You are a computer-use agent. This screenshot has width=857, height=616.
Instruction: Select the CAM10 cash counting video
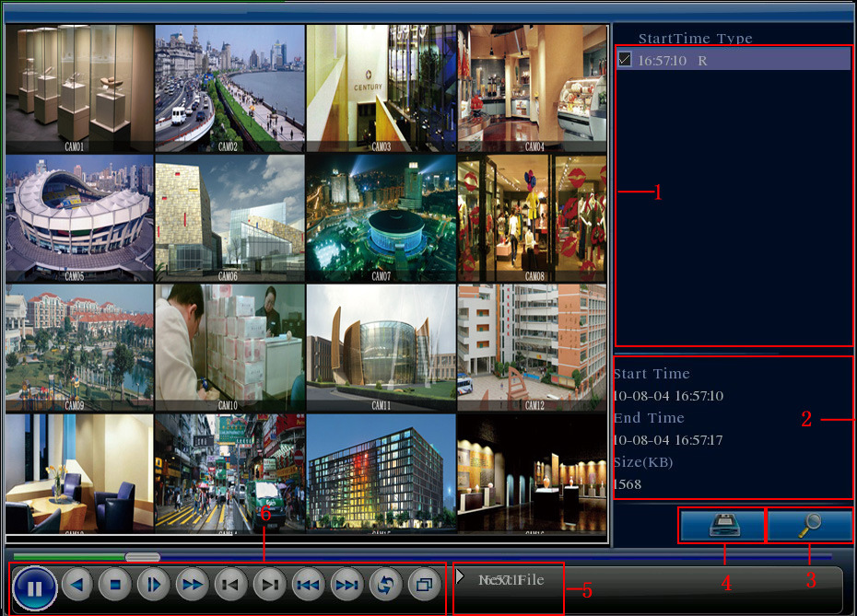pos(229,347)
